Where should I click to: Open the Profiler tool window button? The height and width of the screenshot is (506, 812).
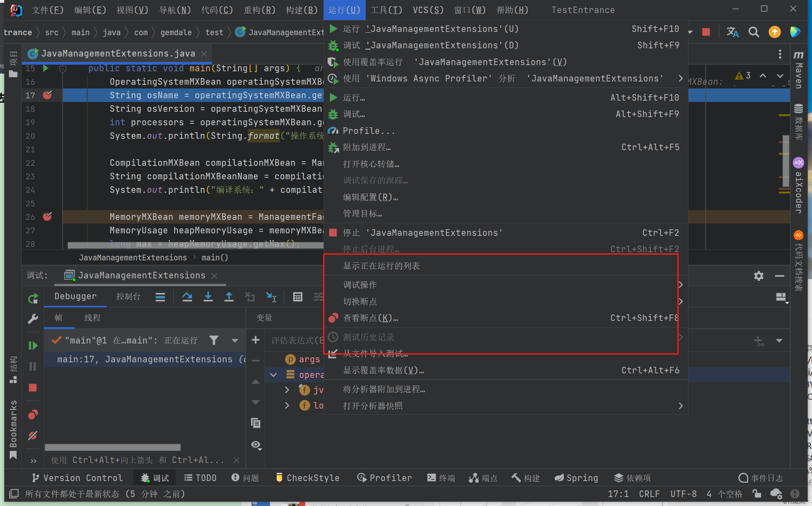click(385, 478)
